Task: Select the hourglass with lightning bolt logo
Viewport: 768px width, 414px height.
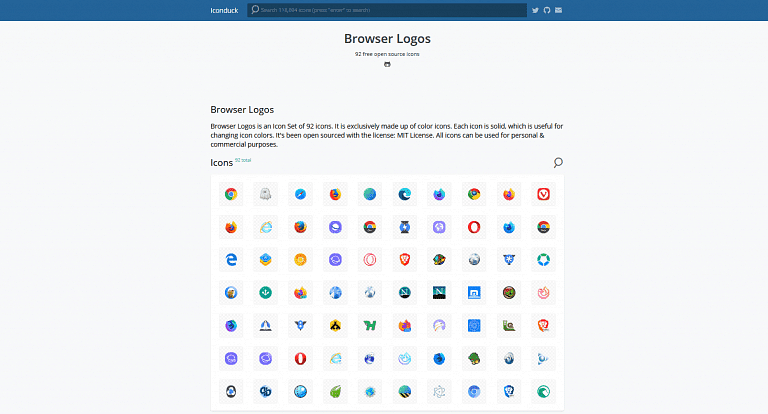Action: point(405,227)
